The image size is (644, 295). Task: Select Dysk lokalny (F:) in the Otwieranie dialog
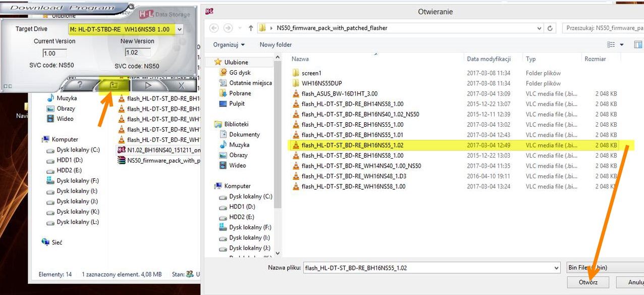(x=245, y=227)
